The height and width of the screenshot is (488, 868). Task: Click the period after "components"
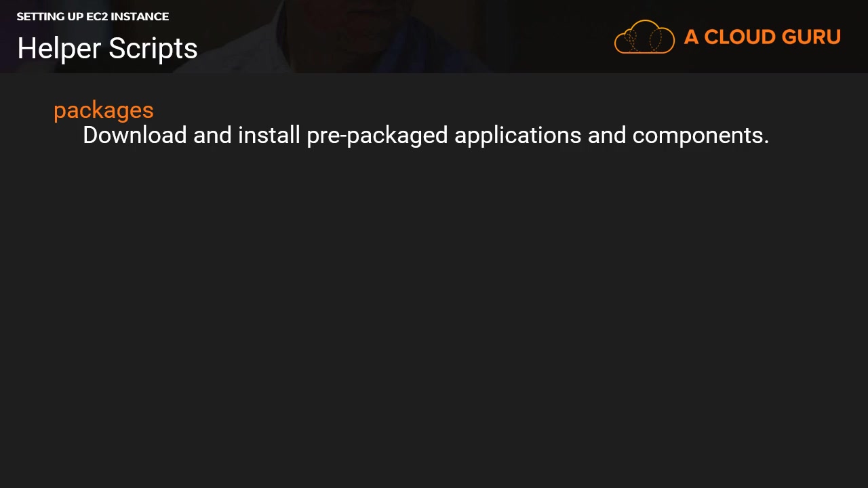coord(766,142)
